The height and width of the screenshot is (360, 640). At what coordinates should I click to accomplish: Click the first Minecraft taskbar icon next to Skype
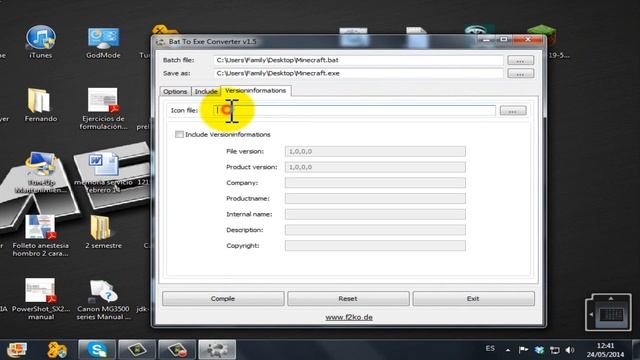(137, 350)
